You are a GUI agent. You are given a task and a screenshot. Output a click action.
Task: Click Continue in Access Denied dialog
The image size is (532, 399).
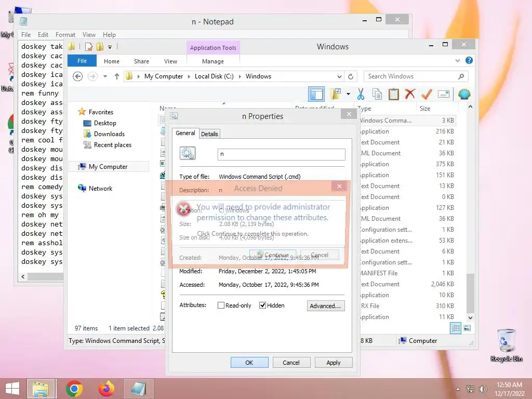click(x=273, y=255)
